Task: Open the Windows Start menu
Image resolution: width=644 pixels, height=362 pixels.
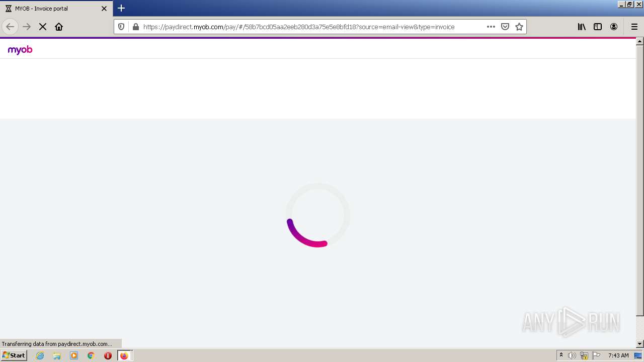Action: point(14,355)
